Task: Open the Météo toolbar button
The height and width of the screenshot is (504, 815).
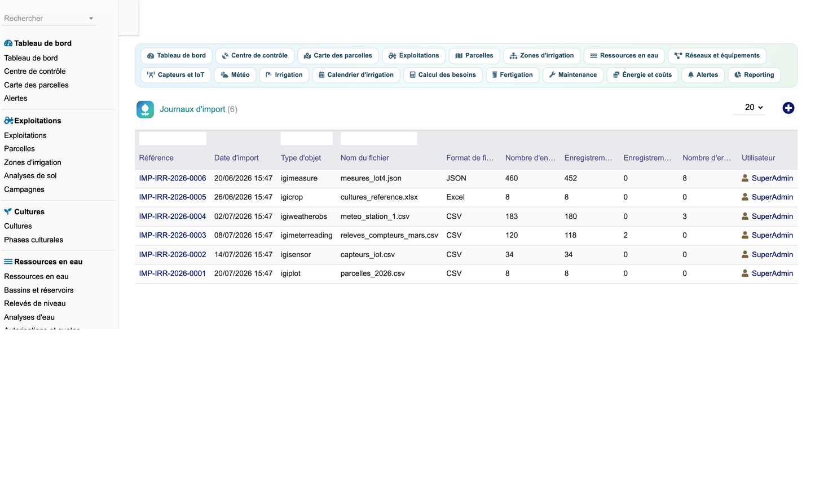Action: pyautogui.click(x=235, y=75)
